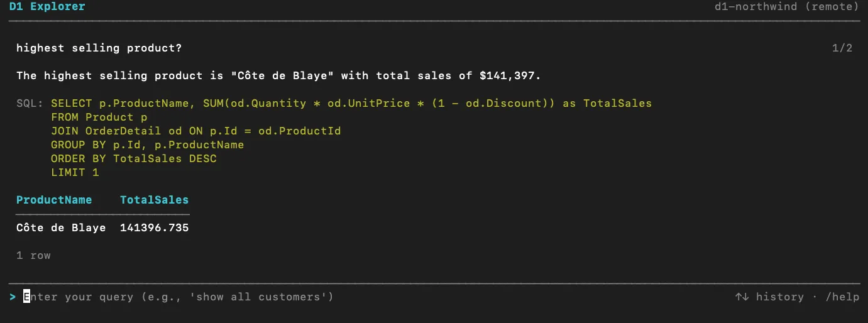Select the TotalSales column header

click(x=154, y=200)
